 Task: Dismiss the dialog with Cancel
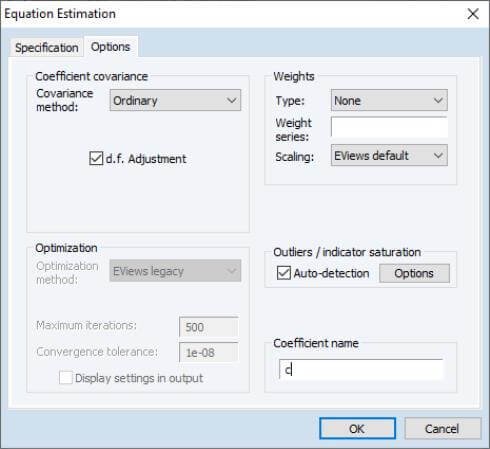(442, 428)
